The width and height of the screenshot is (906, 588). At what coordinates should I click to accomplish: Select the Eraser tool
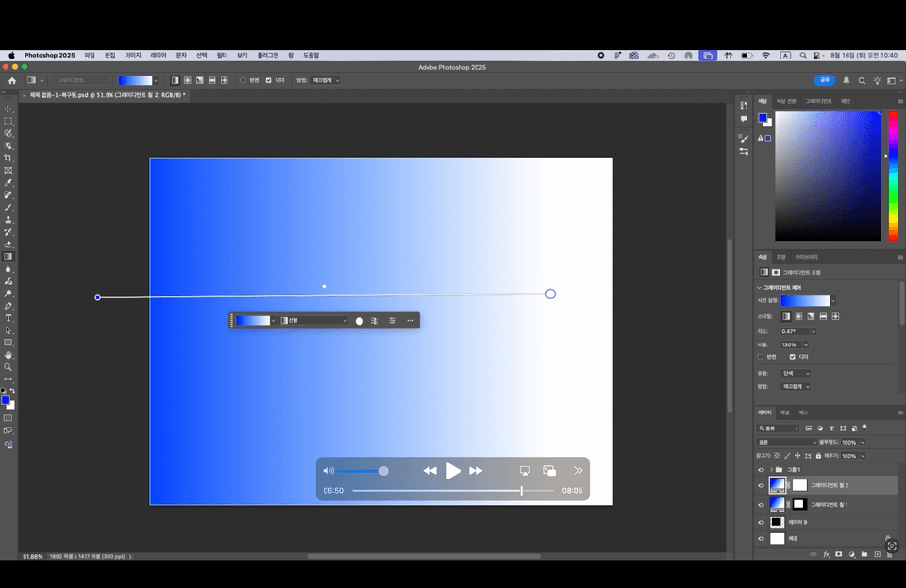pos(8,244)
